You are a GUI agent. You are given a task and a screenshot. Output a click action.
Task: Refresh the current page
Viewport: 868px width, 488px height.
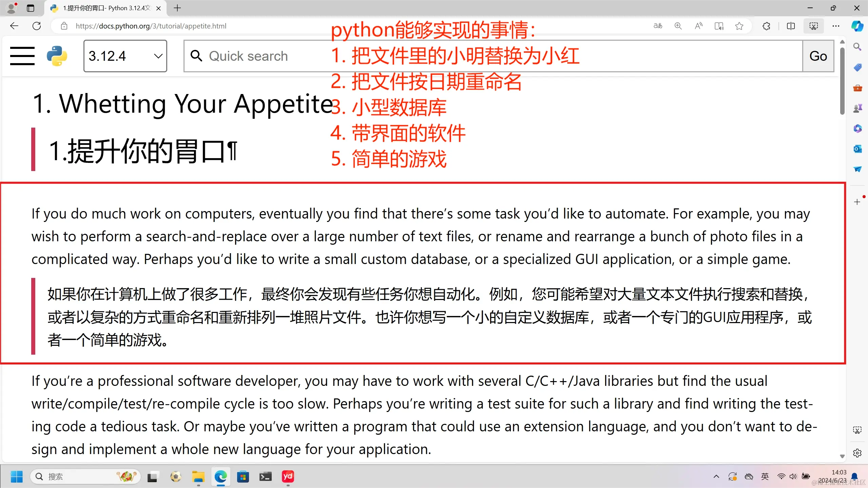[37, 26]
